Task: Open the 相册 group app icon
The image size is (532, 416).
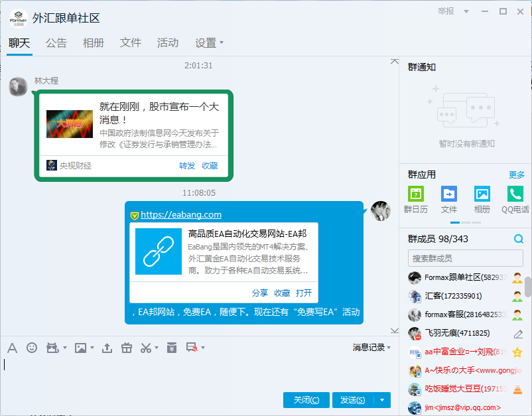Action: tap(482, 194)
